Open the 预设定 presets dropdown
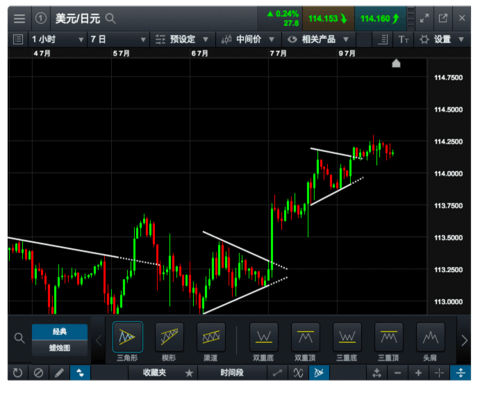 tap(182, 39)
